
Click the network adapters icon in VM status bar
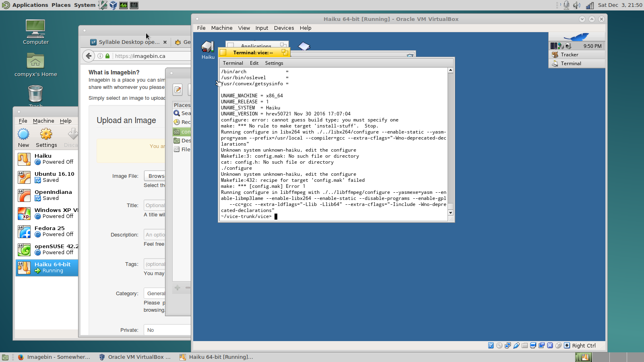[x=508, y=346]
